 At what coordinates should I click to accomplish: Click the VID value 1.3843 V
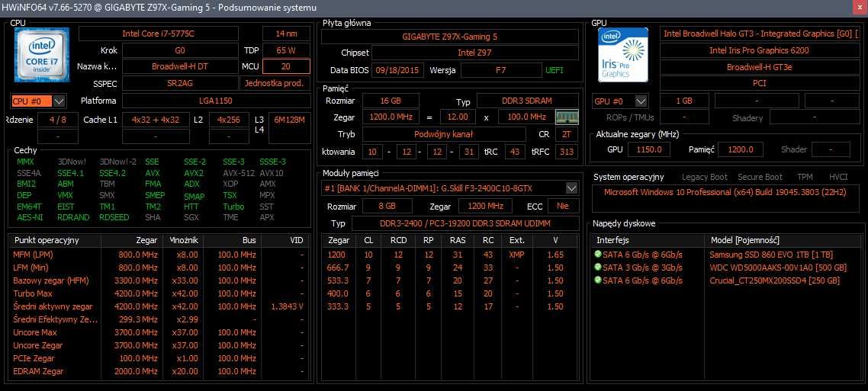[288, 306]
